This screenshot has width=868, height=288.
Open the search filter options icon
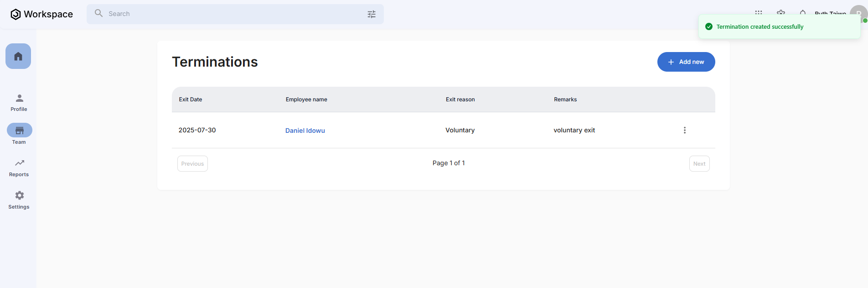[x=372, y=14]
